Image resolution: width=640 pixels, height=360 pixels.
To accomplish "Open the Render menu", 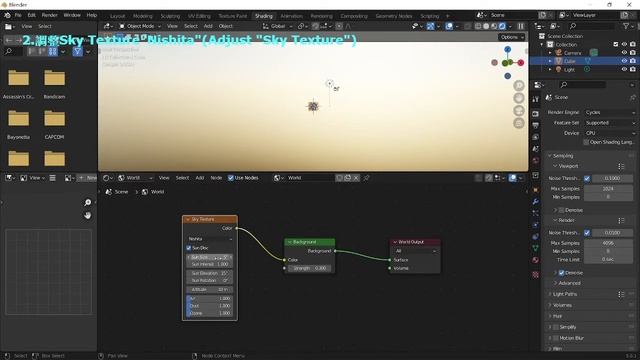I will tap(49, 15).
